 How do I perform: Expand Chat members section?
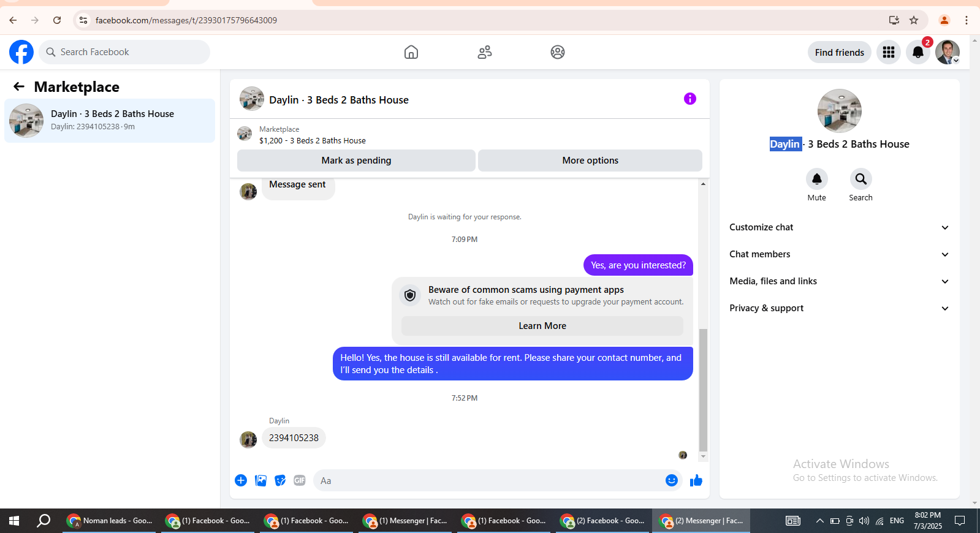(x=839, y=254)
